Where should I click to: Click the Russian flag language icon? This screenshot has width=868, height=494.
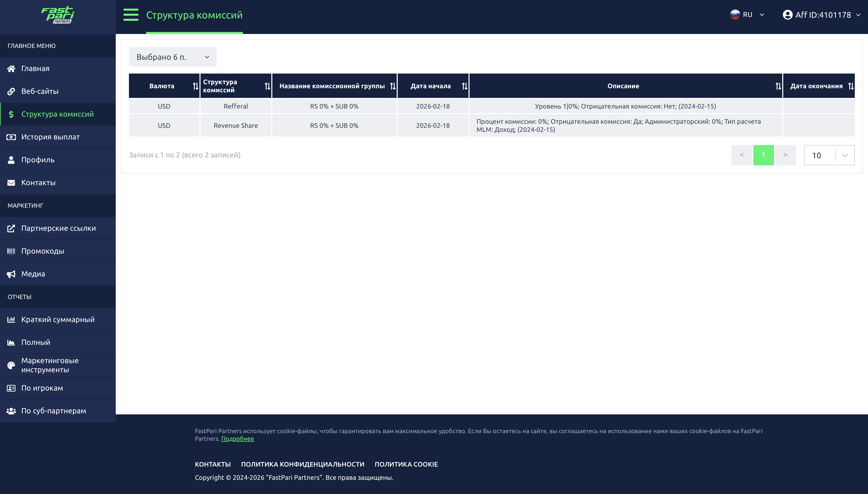tap(735, 15)
